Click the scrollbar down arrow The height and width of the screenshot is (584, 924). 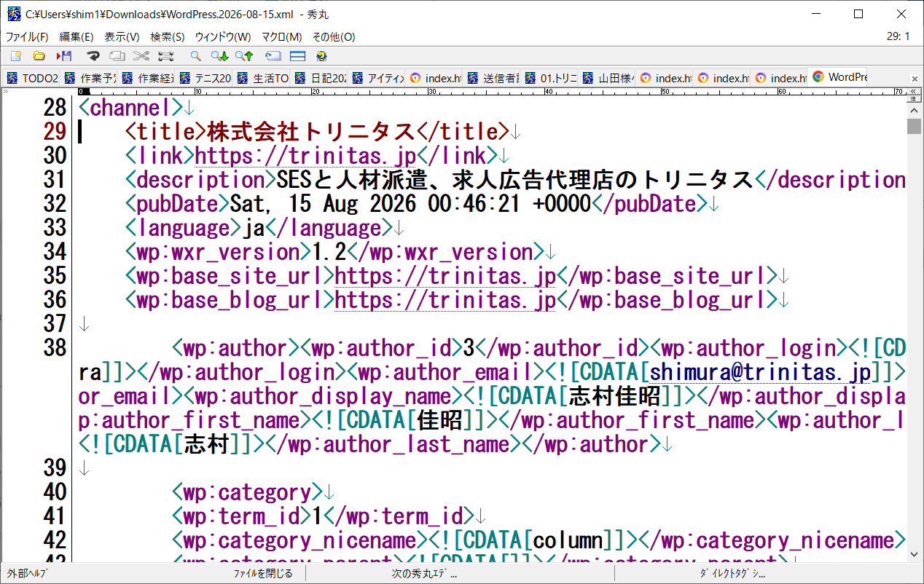click(914, 555)
